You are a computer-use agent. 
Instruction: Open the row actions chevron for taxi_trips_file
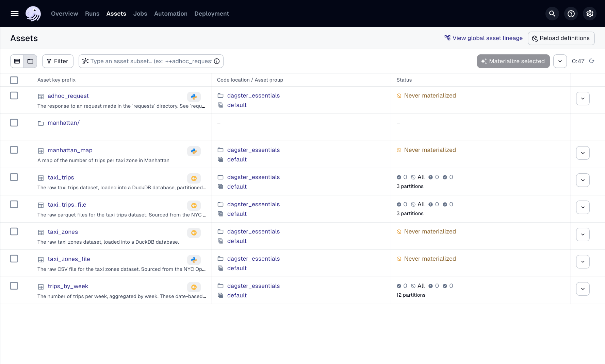[x=583, y=207]
